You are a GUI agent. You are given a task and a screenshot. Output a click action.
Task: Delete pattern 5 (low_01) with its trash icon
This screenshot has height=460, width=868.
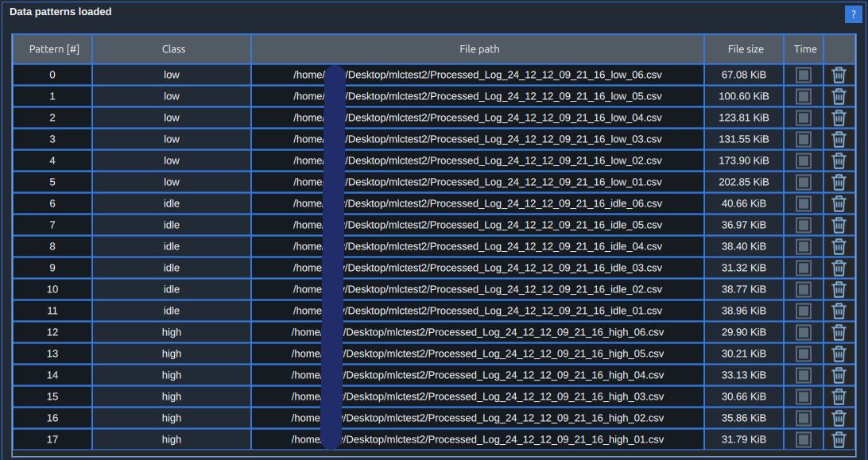[839, 182]
